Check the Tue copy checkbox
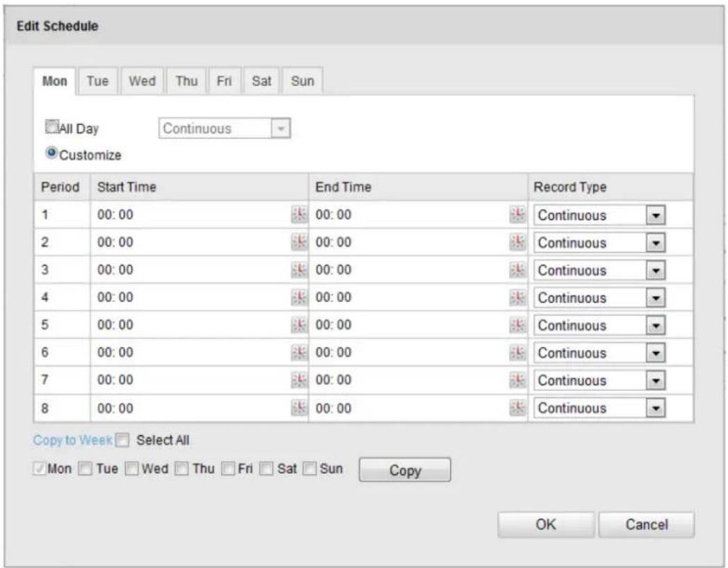This screenshot has height=568, width=728. tap(85, 469)
